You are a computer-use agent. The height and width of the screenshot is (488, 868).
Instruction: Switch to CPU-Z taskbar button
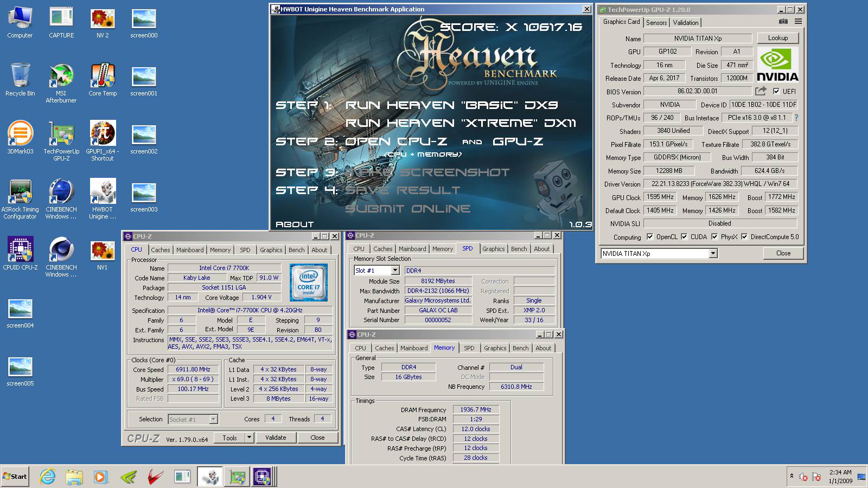click(x=262, y=477)
